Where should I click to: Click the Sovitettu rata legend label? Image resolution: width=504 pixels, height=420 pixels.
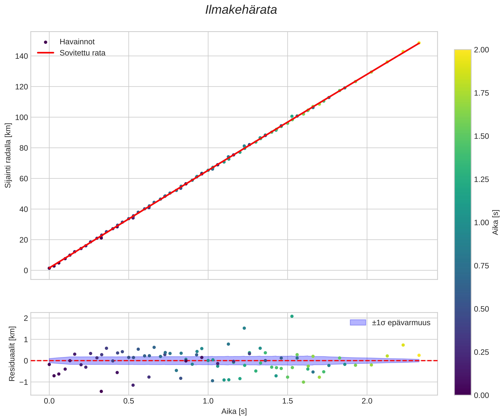[82, 53]
